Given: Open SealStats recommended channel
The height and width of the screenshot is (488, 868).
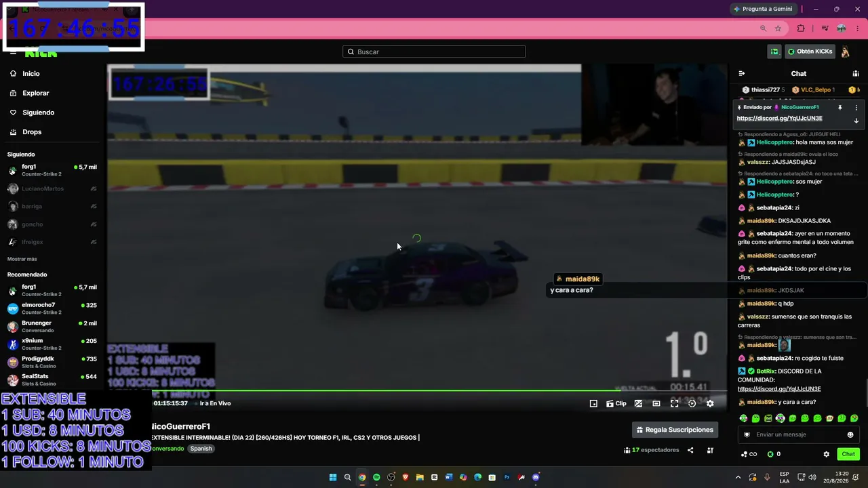Looking at the screenshot, I should coord(52,380).
